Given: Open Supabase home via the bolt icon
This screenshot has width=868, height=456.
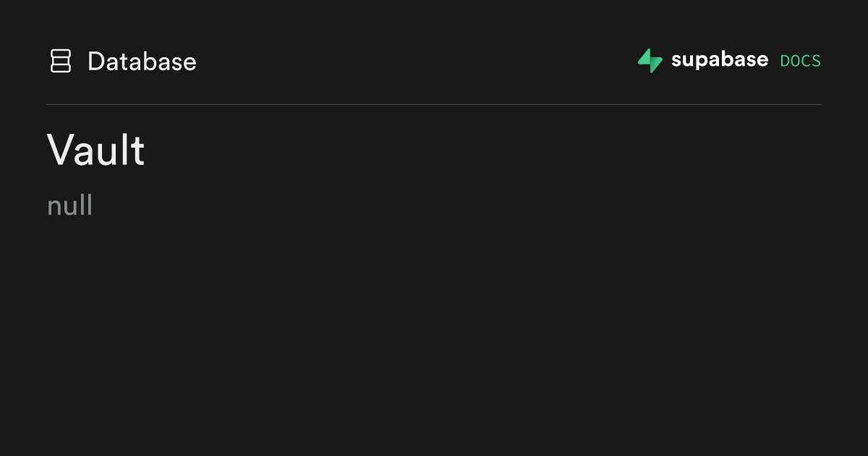Looking at the screenshot, I should pos(650,61).
